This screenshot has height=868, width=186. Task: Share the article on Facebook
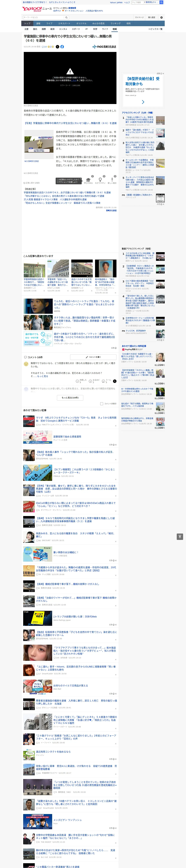coord(62,47)
